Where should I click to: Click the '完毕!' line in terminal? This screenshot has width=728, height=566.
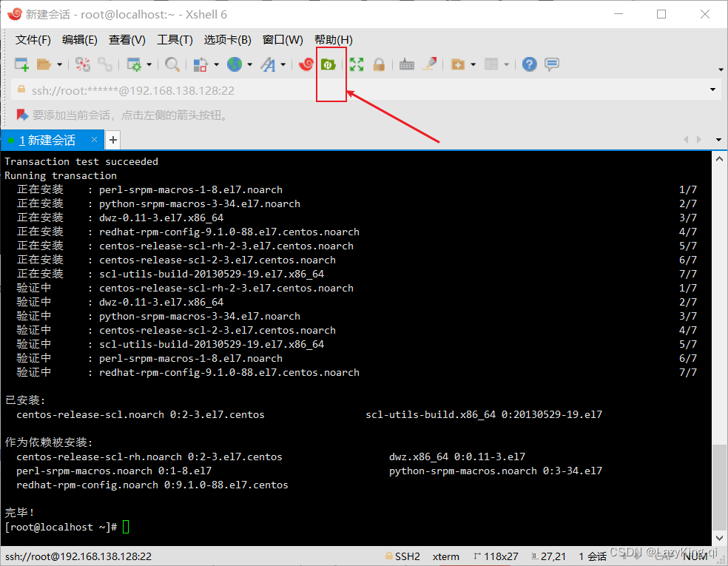coord(19,513)
